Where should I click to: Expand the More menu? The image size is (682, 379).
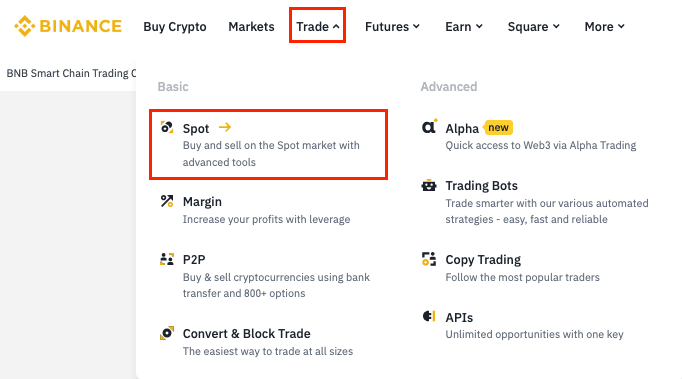click(x=605, y=27)
